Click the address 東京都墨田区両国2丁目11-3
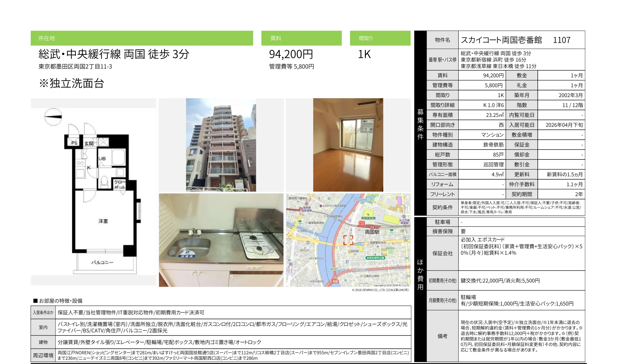This screenshot has height=364, width=618. pyautogui.click(x=75, y=67)
